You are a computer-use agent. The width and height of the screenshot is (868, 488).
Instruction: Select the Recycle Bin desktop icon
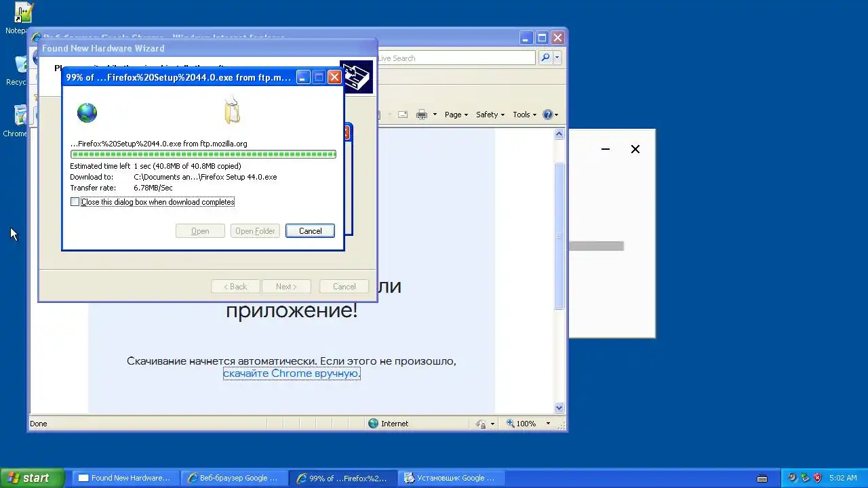(x=20, y=70)
